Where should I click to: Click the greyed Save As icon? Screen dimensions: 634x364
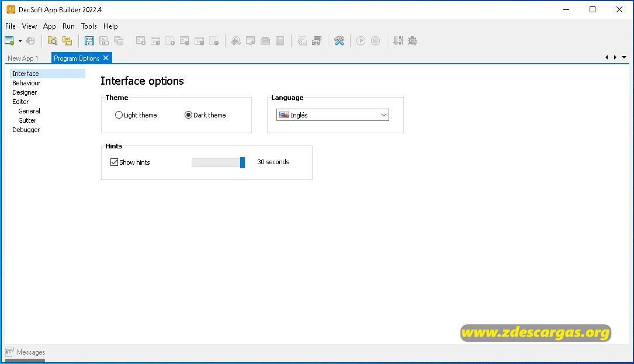click(x=104, y=40)
